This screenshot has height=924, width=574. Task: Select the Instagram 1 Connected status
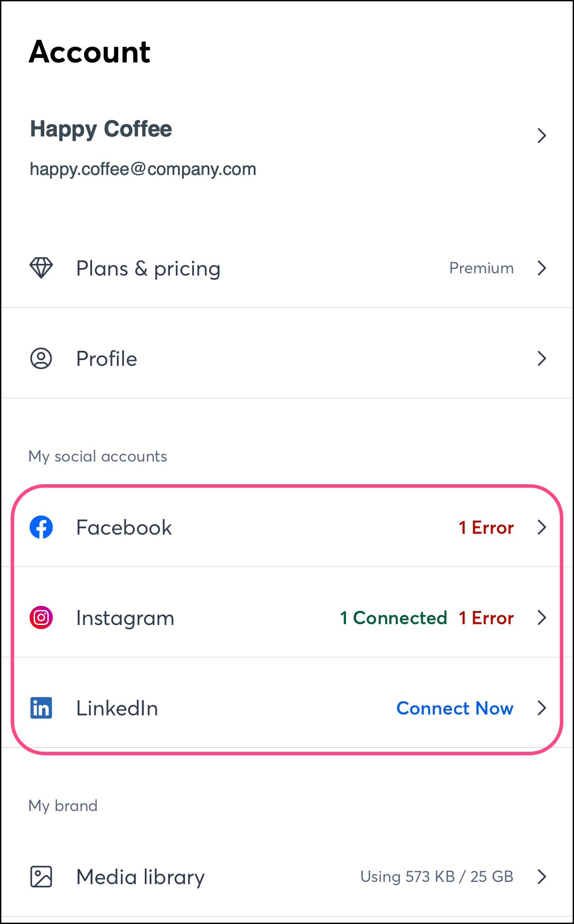393,618
